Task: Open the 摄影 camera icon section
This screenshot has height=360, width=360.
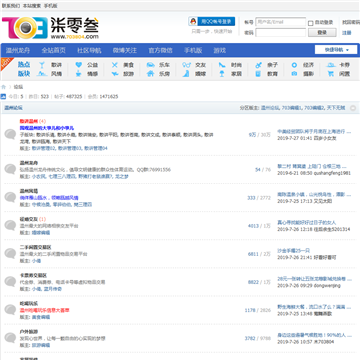Action: coord(294,74)
